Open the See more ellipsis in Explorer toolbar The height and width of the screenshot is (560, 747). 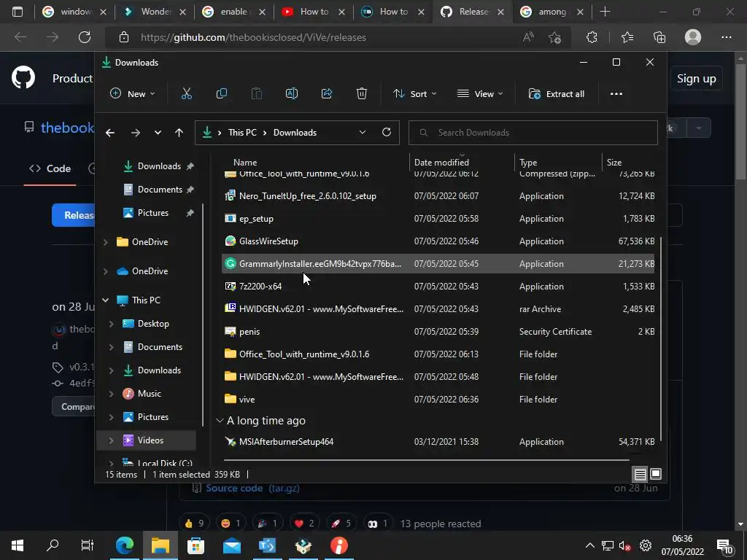[616, 94]
